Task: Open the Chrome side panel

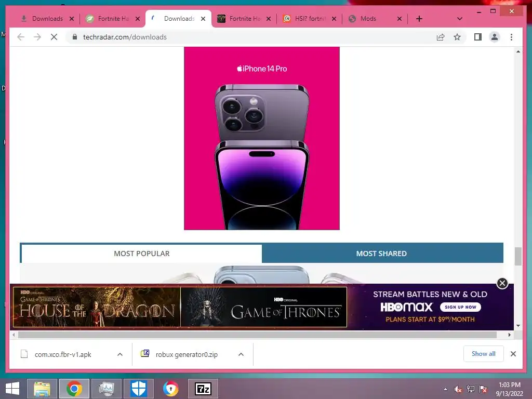Action: [478, 37]
